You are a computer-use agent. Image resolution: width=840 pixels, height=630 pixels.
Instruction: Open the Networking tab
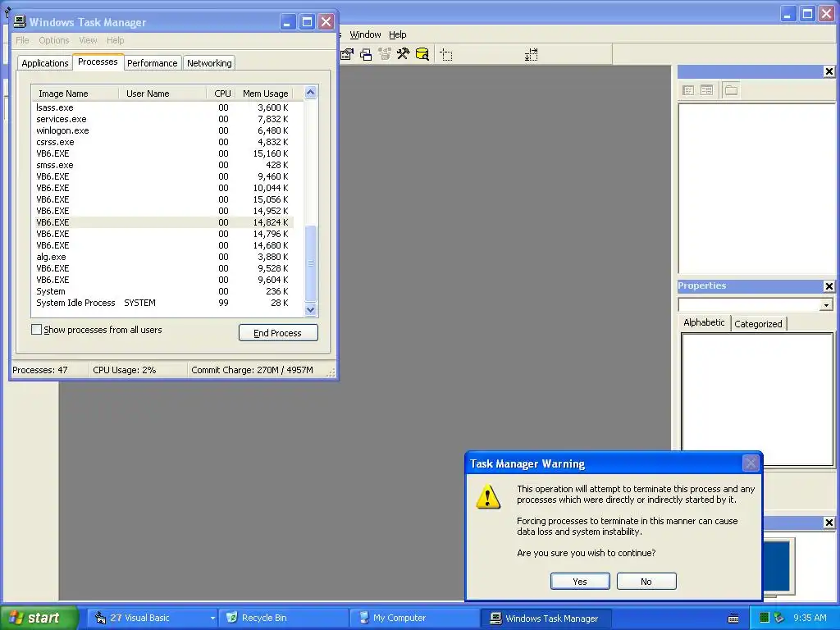click(x=209, y=63)
